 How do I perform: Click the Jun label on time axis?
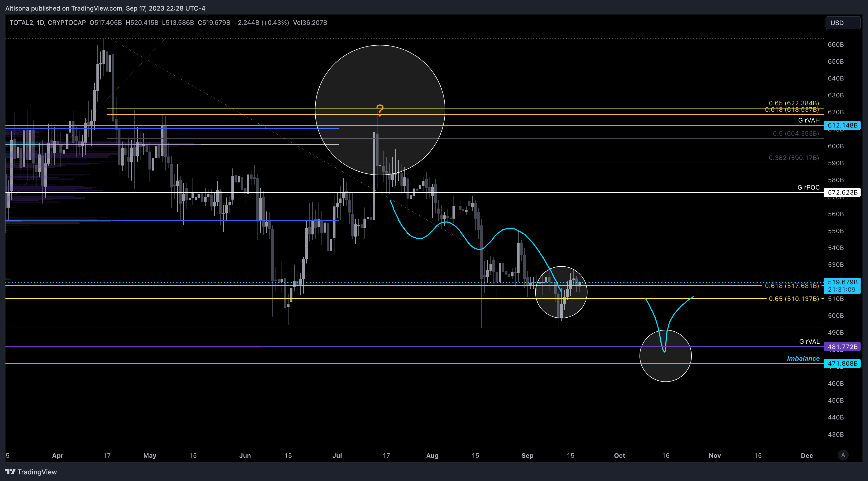(245, 455)
